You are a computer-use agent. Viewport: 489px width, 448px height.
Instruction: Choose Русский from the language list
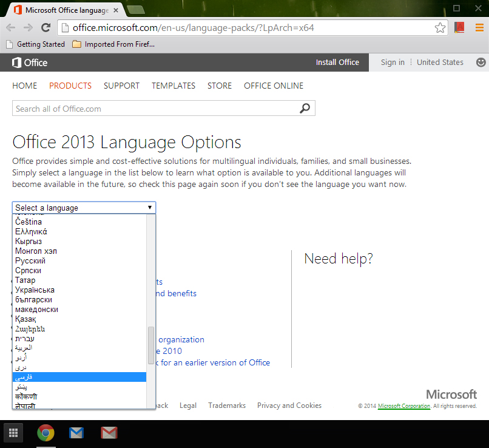coord(30,260)
